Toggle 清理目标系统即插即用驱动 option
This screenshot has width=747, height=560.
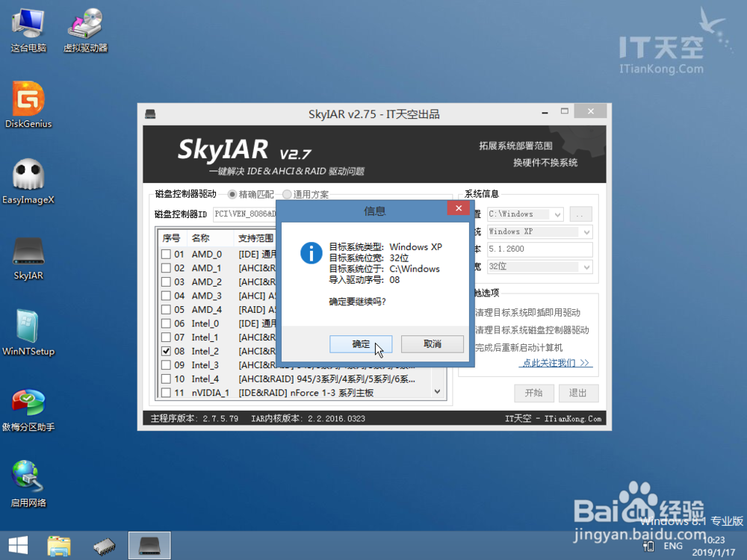(x=528, y=313)
